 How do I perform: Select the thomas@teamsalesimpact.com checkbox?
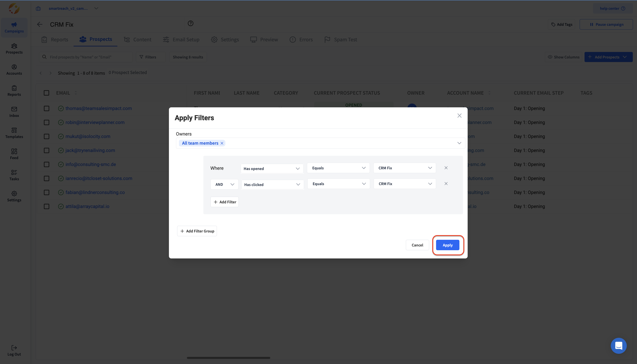46,108
